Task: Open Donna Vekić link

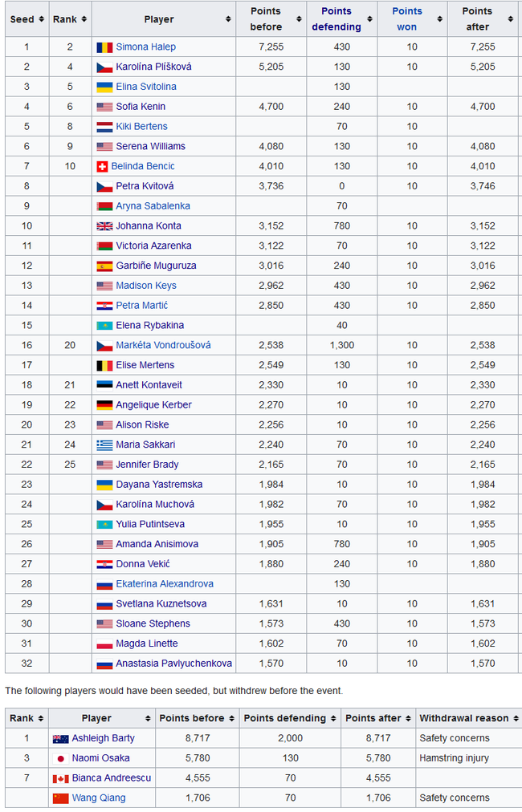Action: coord(143,564)
